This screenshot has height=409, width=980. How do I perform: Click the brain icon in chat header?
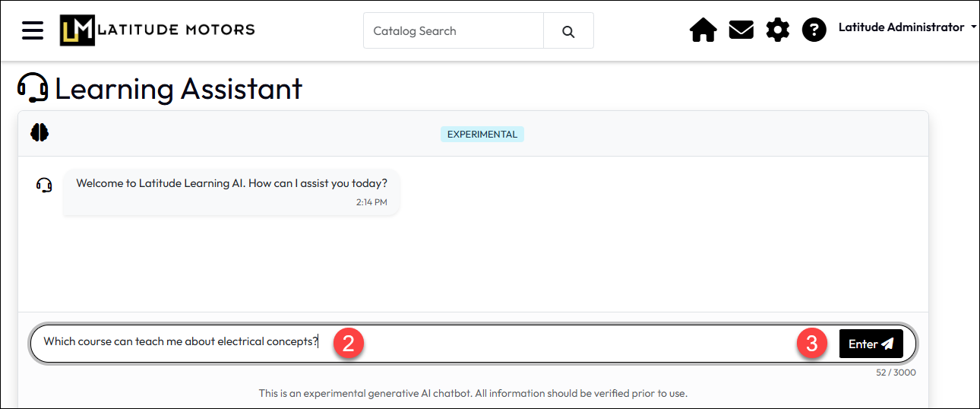pos(40,132)
